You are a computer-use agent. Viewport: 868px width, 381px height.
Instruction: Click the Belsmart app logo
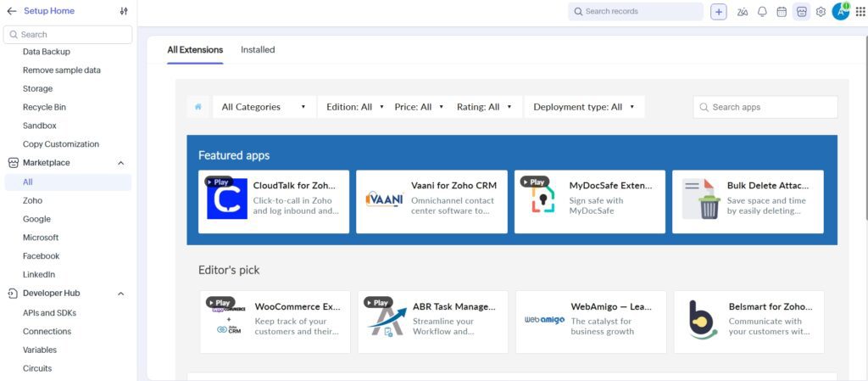pyautogui.click(x=703, y=320)
